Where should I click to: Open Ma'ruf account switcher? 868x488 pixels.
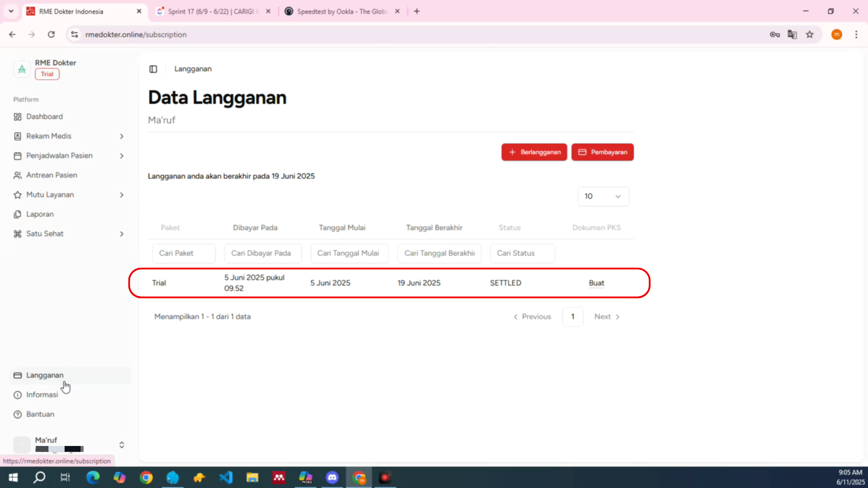point(121,445)
